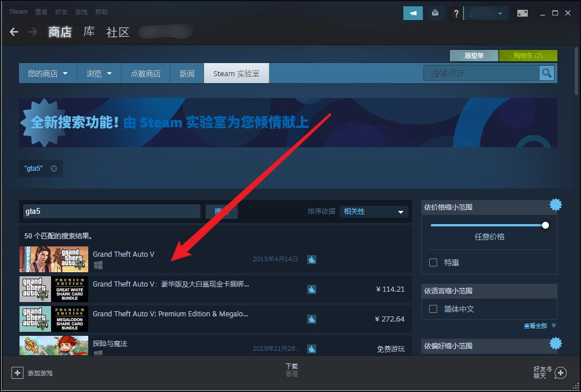The image size is (581, 392).
Task: Open the shopping cart showing 2 items
Action: tap(528, 55)
